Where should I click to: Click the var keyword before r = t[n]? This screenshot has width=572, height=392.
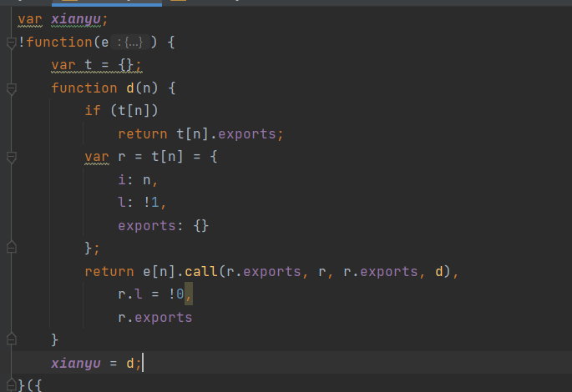96,157
